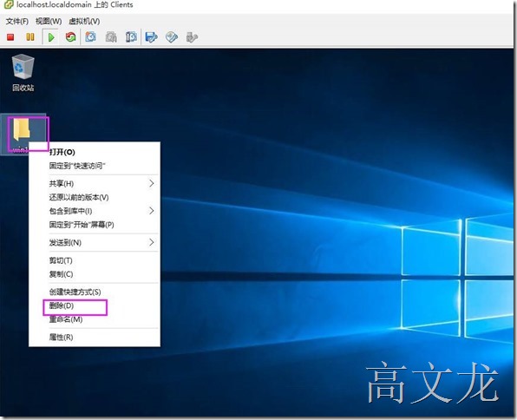Click the yellow pause (suspend) button
The height and width of the screenshot is (420, 517).
(30, 37)
